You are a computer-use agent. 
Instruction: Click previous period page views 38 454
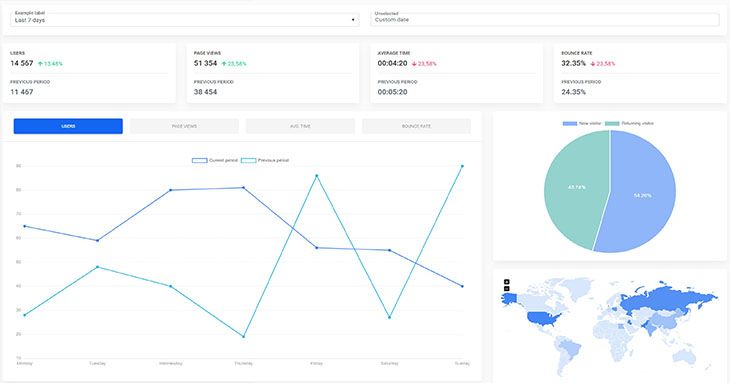coord(205,92)
